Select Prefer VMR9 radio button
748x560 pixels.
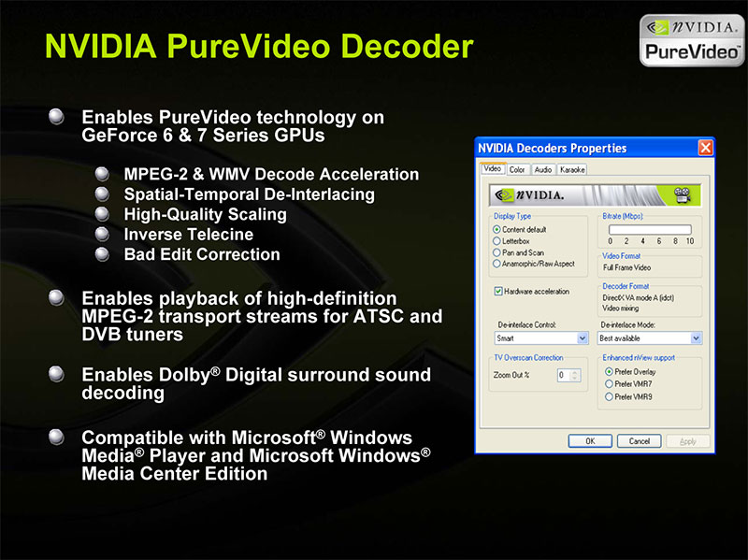tap(609, 396)
